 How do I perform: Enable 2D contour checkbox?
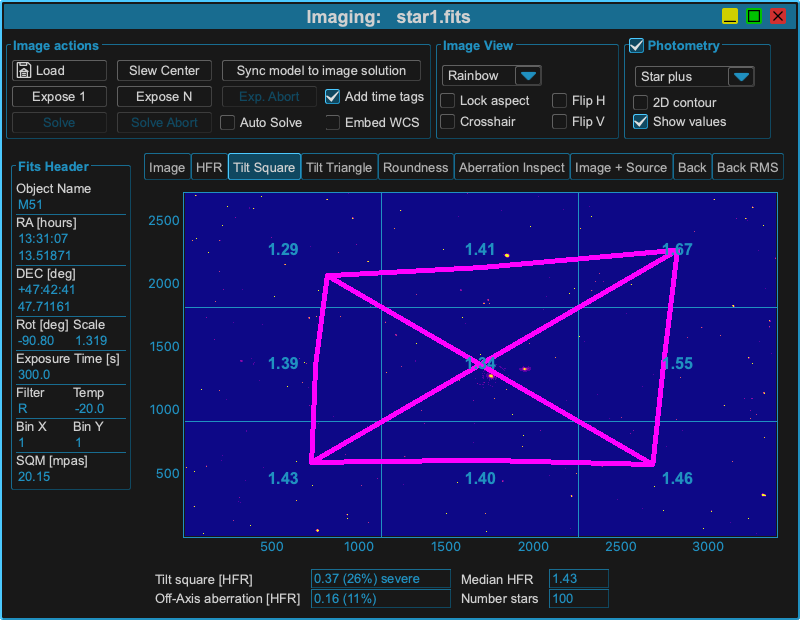point(640,102)
